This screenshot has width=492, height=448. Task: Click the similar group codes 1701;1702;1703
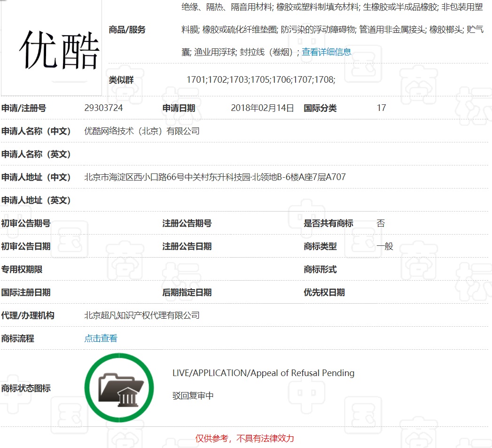(261, 80)
